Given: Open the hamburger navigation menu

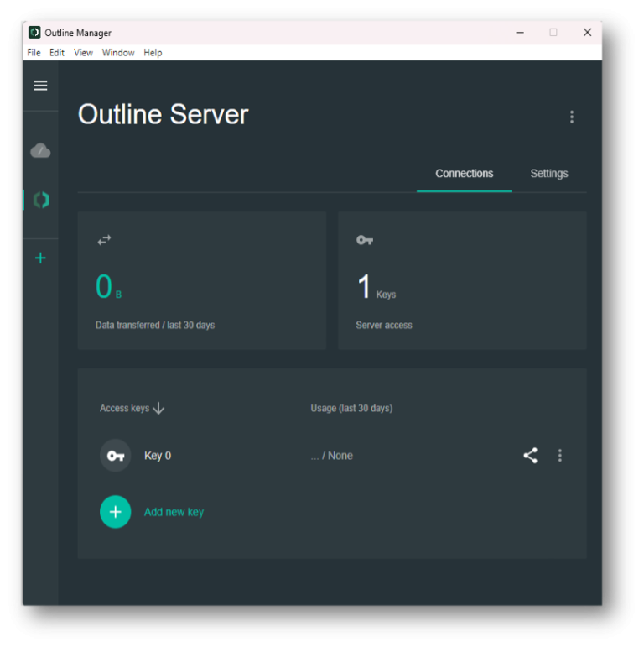Looking at the screenshot, I should pos(40,86).
